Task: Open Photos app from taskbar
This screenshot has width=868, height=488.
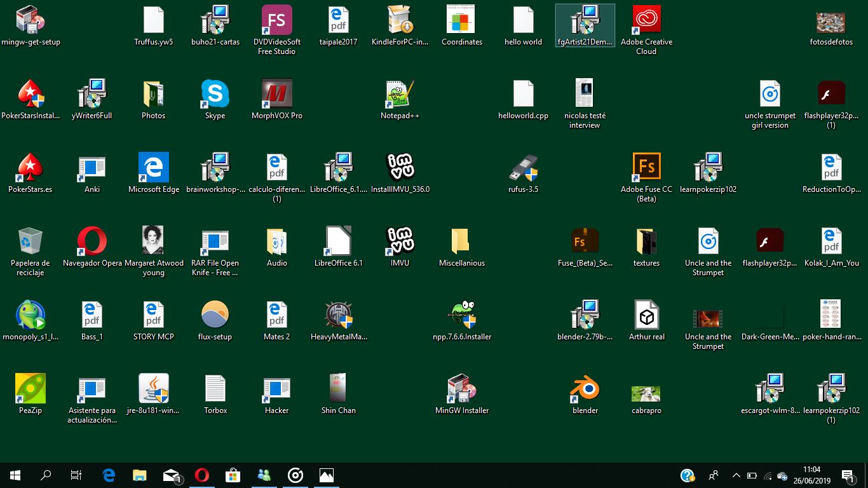Action: point(327,475)
